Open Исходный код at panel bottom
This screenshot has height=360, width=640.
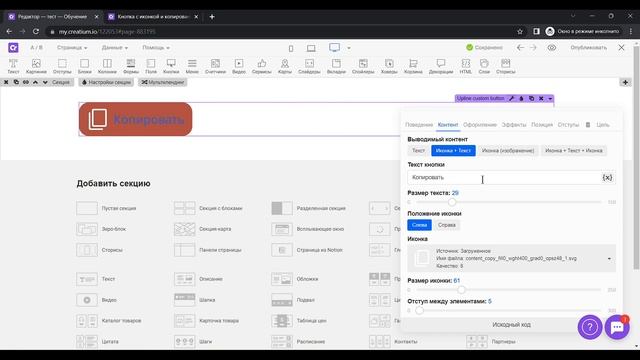tap(511, 325)
